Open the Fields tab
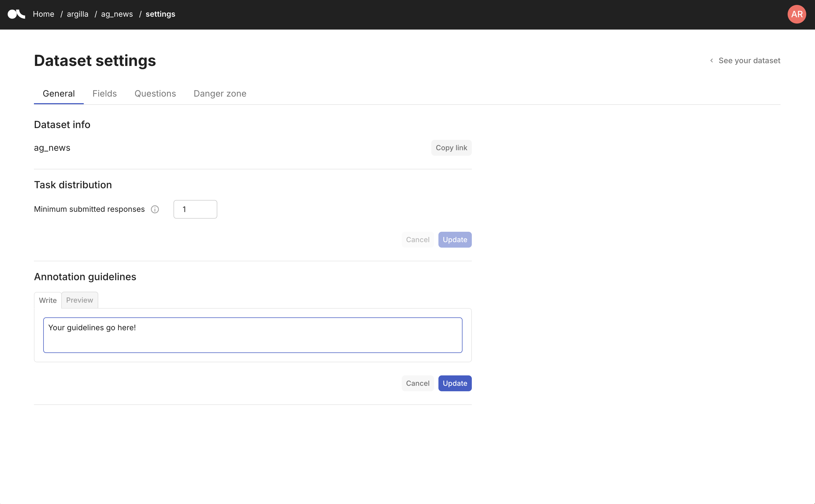Screen dimensions: 815x504 (x=104, y=94)
